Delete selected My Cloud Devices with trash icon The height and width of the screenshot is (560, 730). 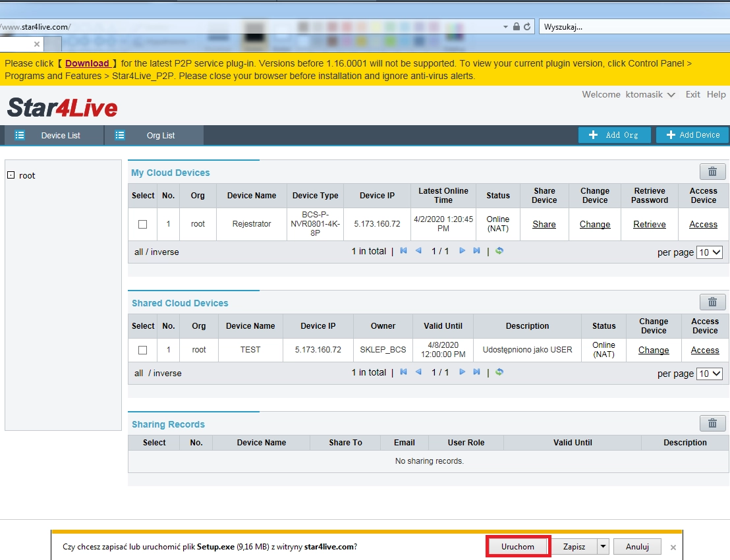point(712,172)
